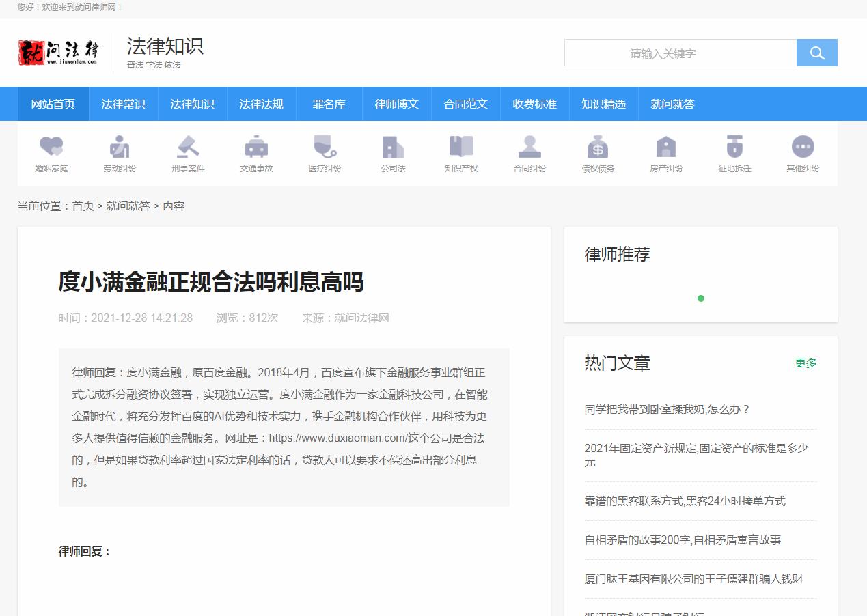Open the 知识产权 book icon
The width and height of the screenshot is (867, 616).
461,147
